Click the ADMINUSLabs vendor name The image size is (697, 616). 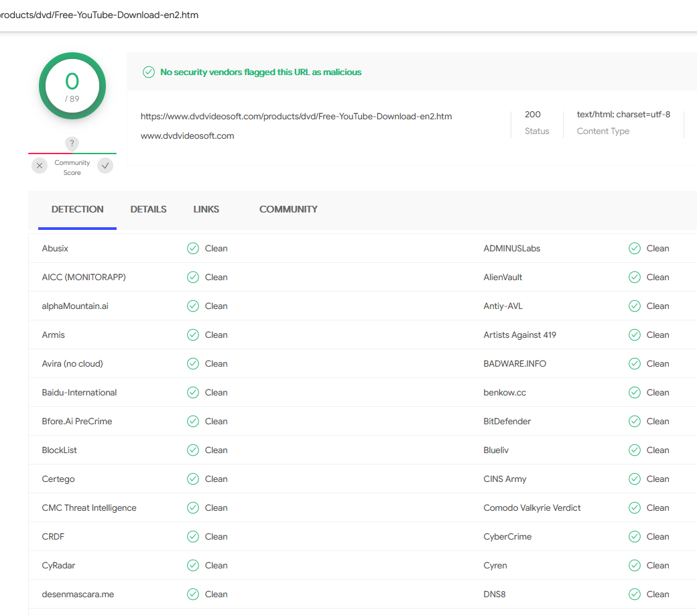(511, 249)
